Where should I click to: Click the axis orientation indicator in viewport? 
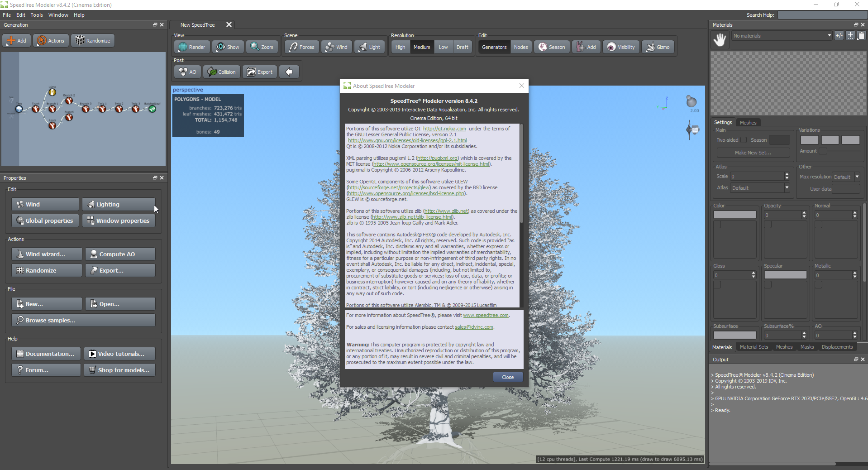(x=663, y=104)
